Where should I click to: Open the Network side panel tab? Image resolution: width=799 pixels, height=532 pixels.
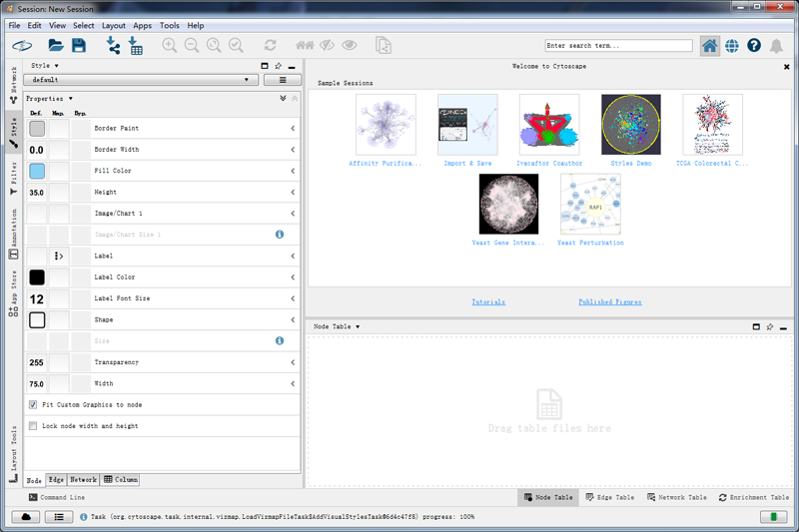pos(14,85)
